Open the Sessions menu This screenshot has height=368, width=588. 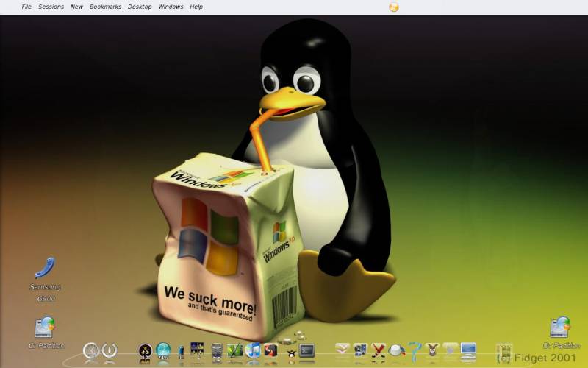[x=51, y=7]
